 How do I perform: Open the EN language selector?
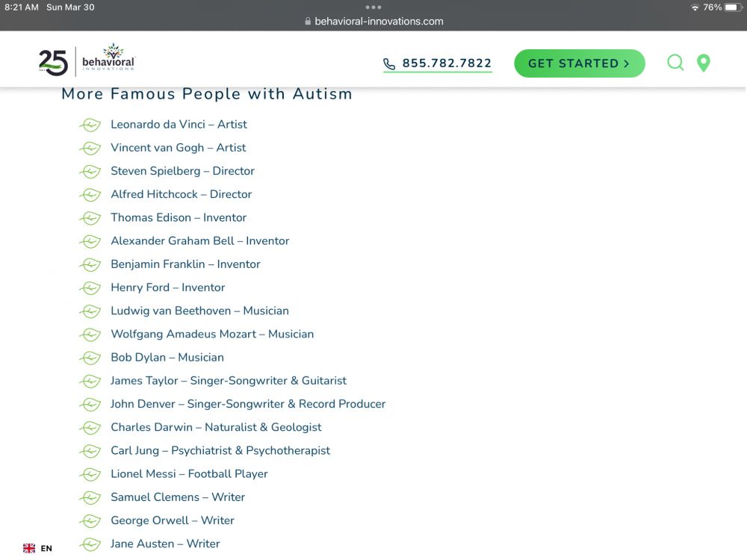pos(46,548)
